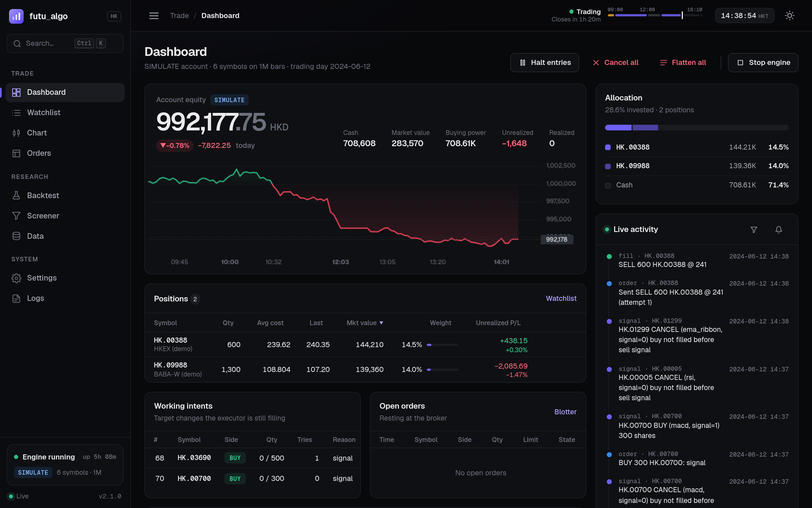This screenshot has width=812, height=508.
Task: Click Cancel all orders
Action: click(x=615, y=62)
